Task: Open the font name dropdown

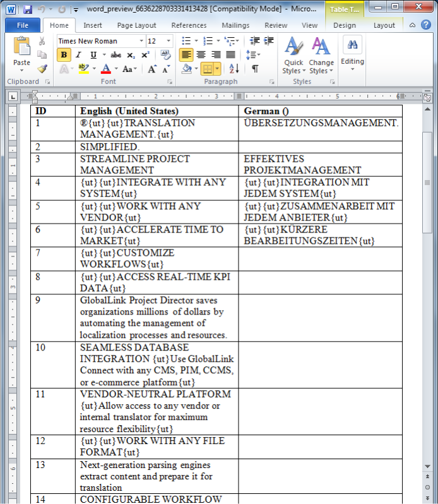Action: pos(141,41)
